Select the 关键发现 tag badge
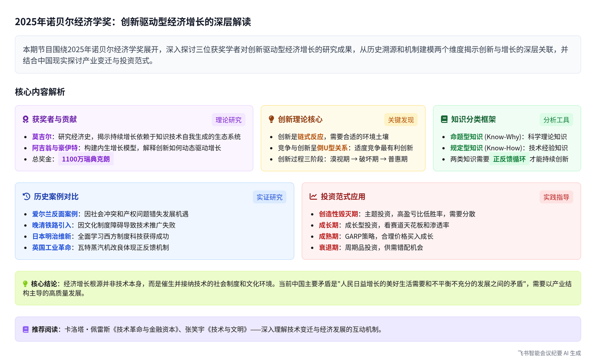 coord(400,120)
